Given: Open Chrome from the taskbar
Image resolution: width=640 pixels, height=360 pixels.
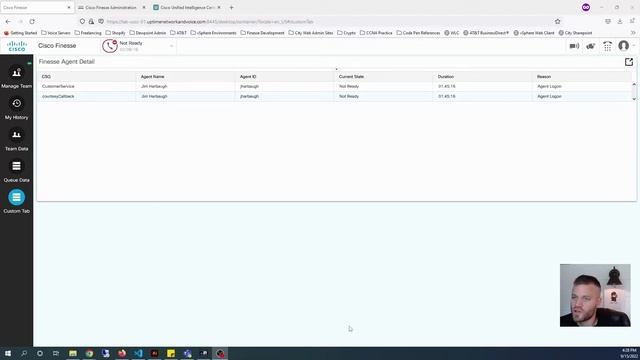Looking at the screenshot, I should click(89, 353).
